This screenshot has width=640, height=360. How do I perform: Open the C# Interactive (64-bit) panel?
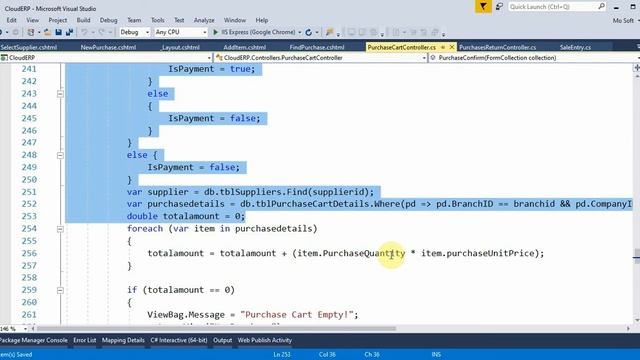pos(179,340)
